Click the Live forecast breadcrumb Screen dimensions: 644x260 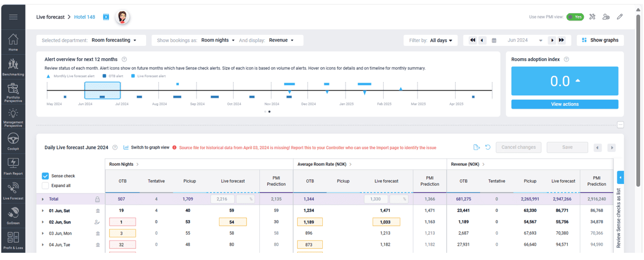(50, 17)
